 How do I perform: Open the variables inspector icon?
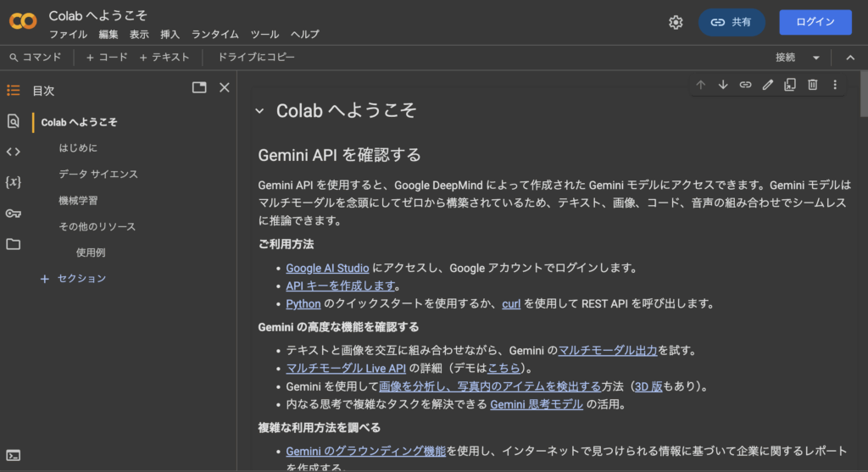pyautogui.click(x=13, y=182)
